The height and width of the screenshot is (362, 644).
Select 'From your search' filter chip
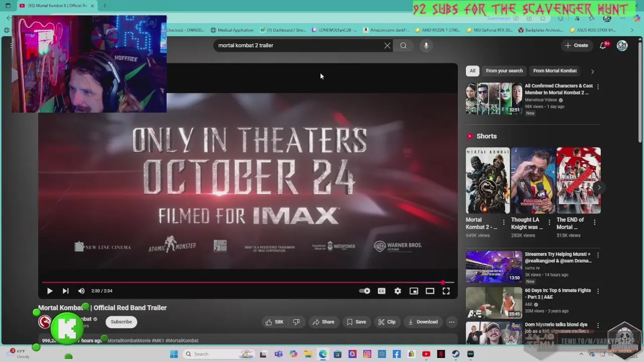point(504,71)
